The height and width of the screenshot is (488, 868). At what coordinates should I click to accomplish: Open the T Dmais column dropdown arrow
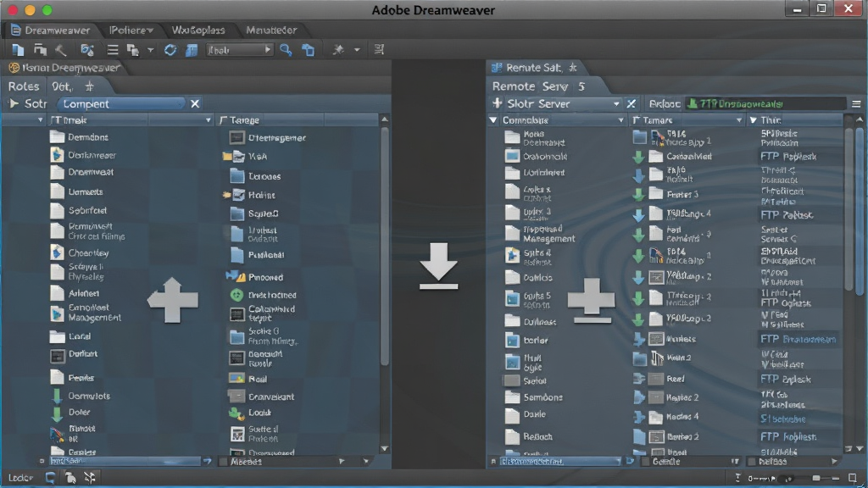click(209, 120)
